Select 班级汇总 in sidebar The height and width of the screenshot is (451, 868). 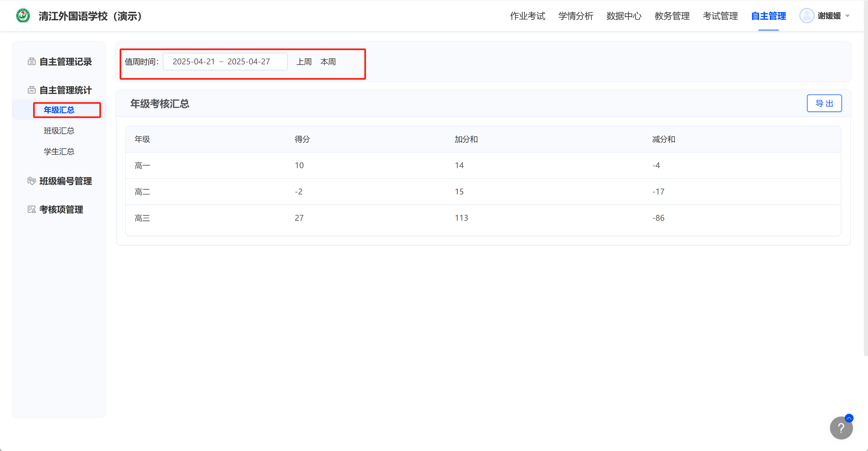click(x=59, y=131)
